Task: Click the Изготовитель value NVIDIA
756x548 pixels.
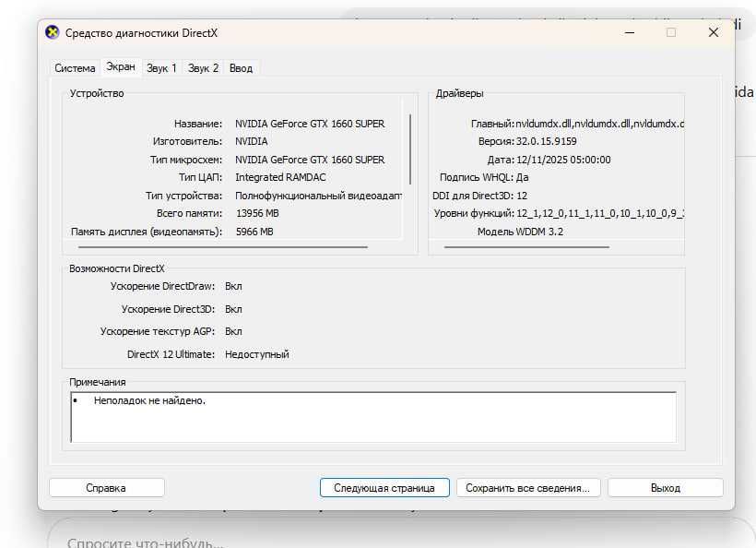Action: click(251, 141)
